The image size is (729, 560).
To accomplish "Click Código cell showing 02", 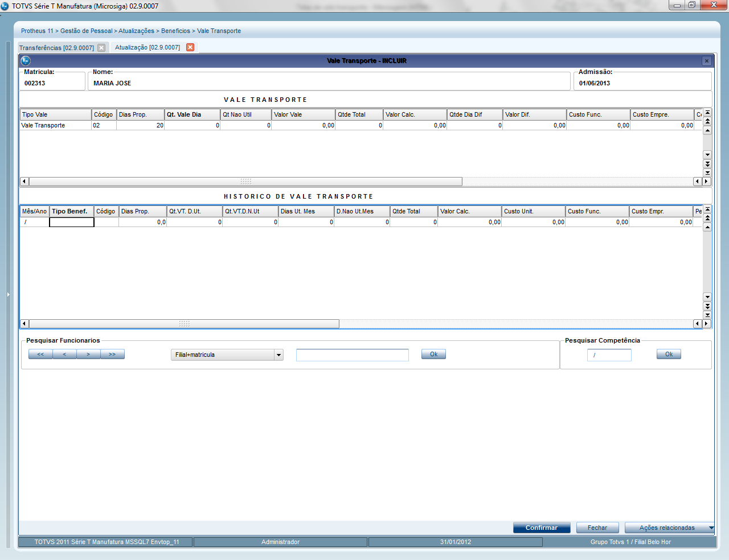I will click(x=104, y=125).
